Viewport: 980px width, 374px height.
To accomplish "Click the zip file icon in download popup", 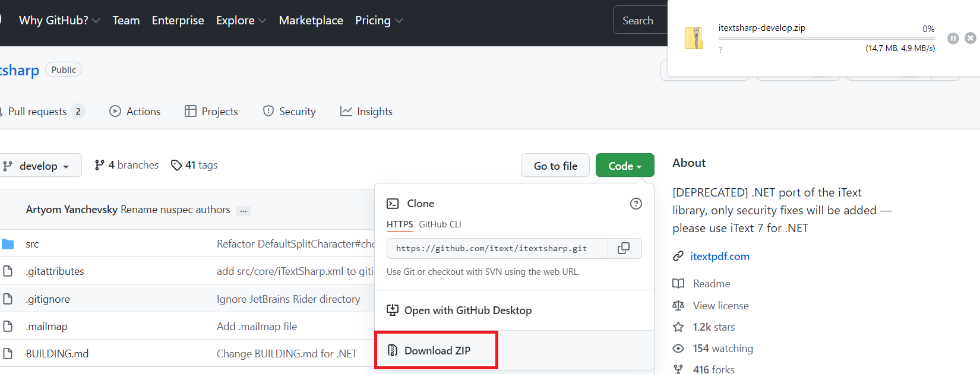I will [694, 38].
